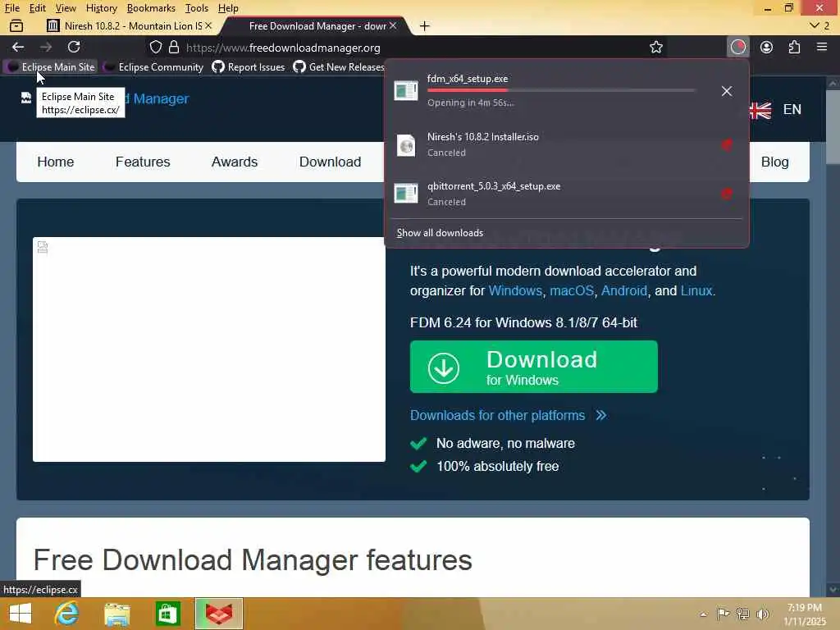Open the View menu
Viewport: 840px width, 630px height.
click(66, 8)
